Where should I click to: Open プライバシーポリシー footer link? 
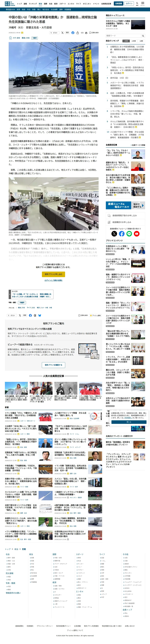pos(45,626)
